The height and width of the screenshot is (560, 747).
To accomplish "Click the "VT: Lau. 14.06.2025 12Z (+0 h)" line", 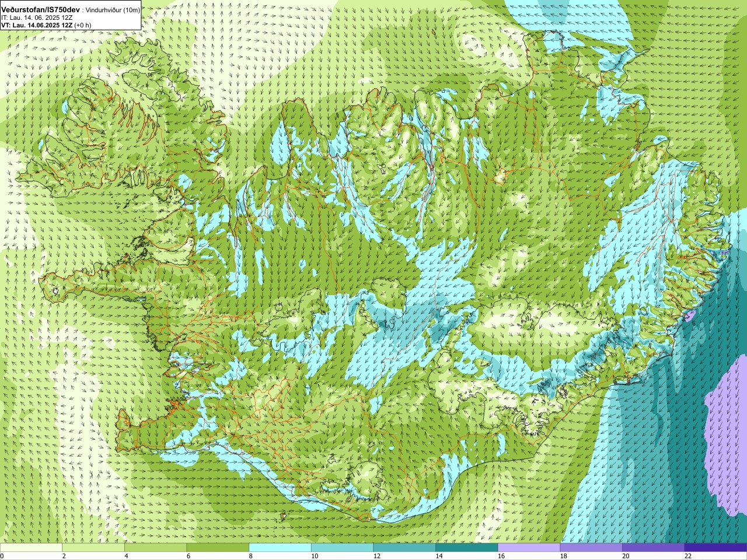I will 46,25.
